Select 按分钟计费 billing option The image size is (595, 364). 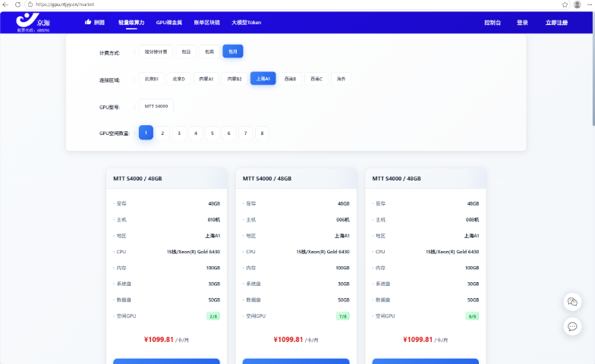point(156,52)
